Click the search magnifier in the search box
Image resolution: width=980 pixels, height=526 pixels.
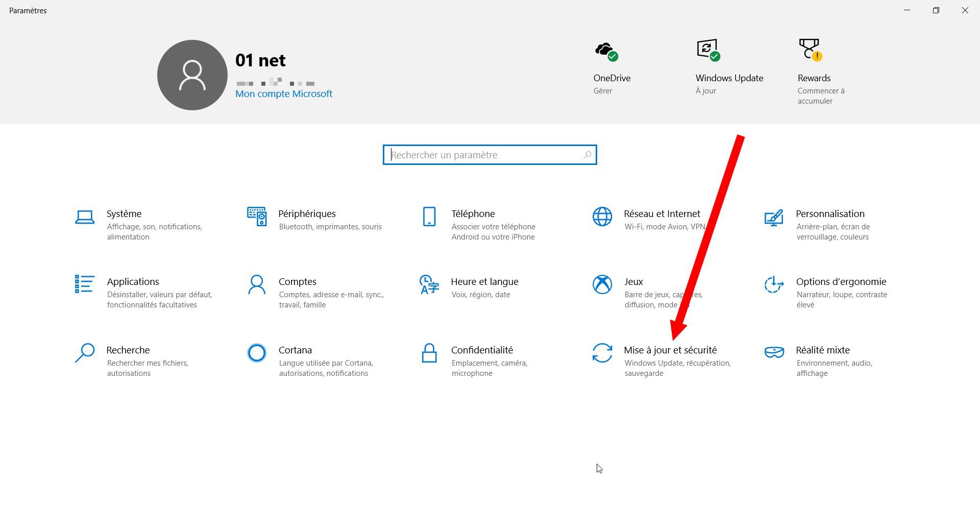click(587, 155)
